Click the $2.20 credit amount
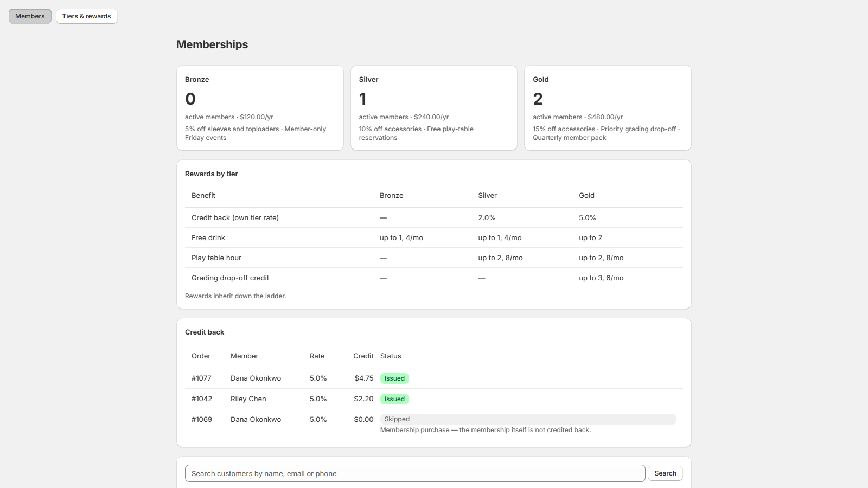Screen dimensions: 868x488 [363, 399]
